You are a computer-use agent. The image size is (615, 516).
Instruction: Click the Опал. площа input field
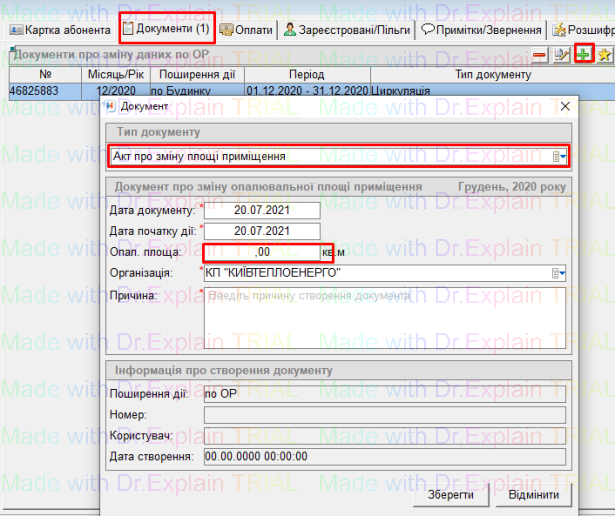266,252
